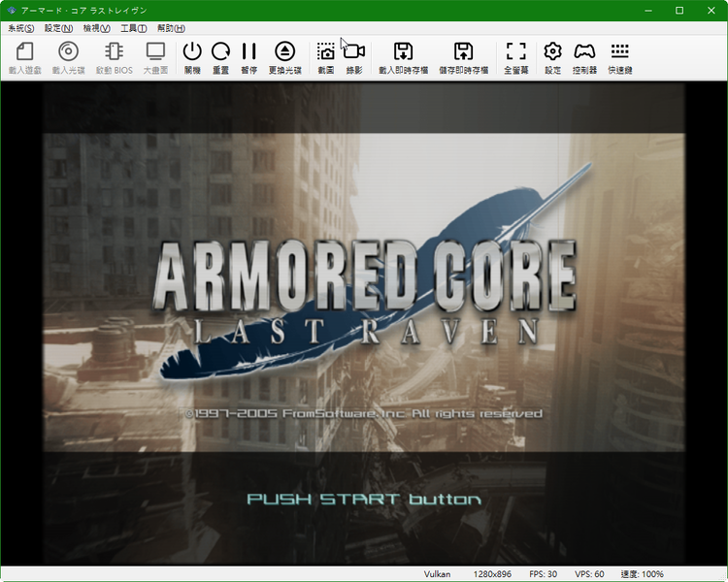Enter fullscreen with the 全螢幕 icon
This screenshot has height=582, width=728.
point(516,57)
